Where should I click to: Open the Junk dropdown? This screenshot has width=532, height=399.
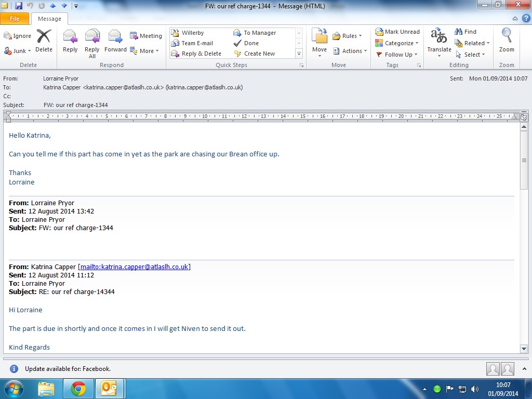(17, 51)
